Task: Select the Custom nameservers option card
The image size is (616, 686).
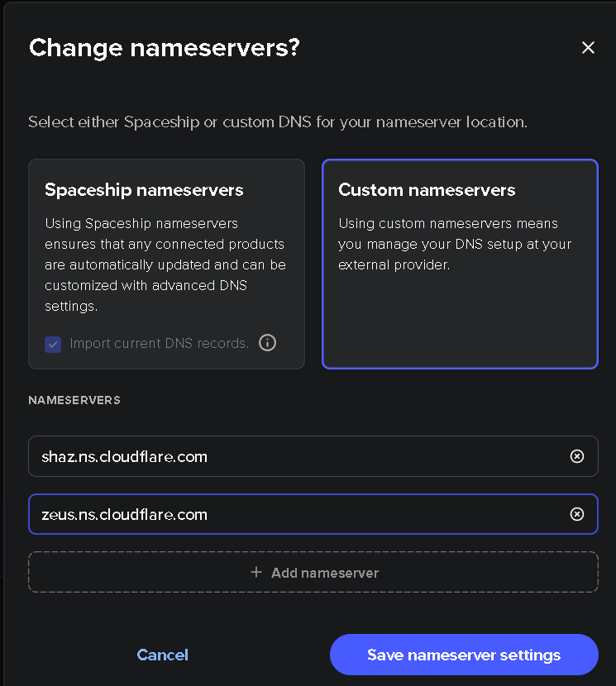Action: click(460, 264)
